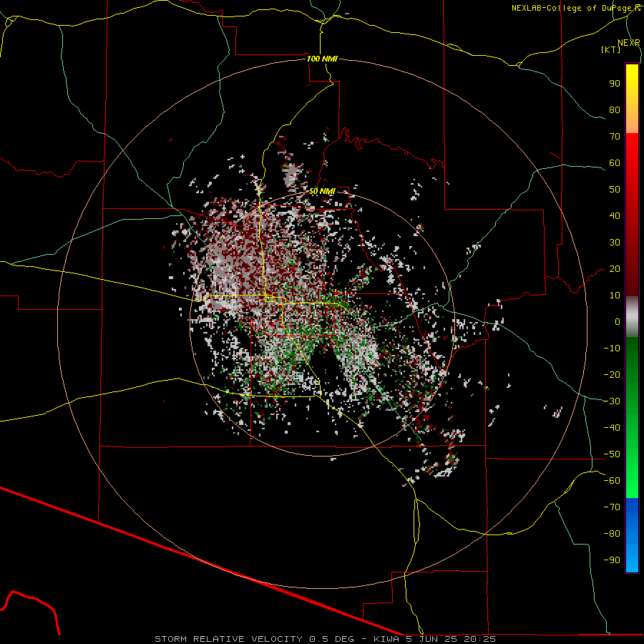Click the gray zero-velocity segment of color bar
Screen dimensions: 644x644
tap(632, 317)
